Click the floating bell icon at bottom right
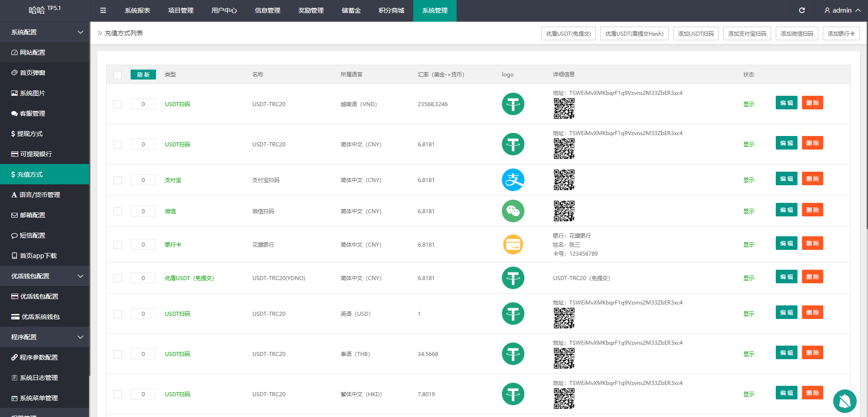This screenshot has width=868, height=417. [x=844, y=401]
